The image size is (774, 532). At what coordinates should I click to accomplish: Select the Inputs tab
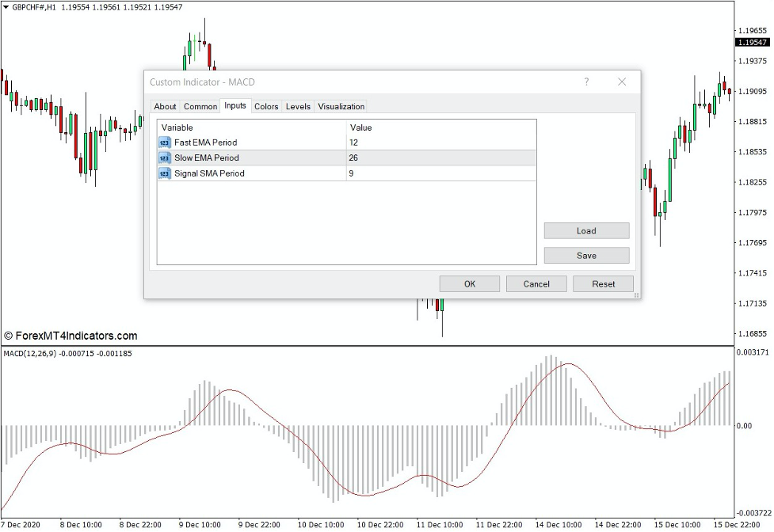(234, 106)
